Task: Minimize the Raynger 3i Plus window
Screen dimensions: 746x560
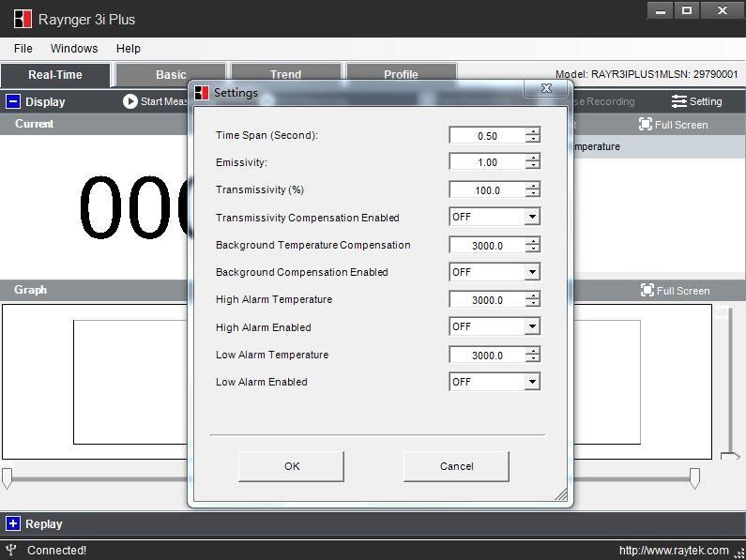Action: click(661, 10)
